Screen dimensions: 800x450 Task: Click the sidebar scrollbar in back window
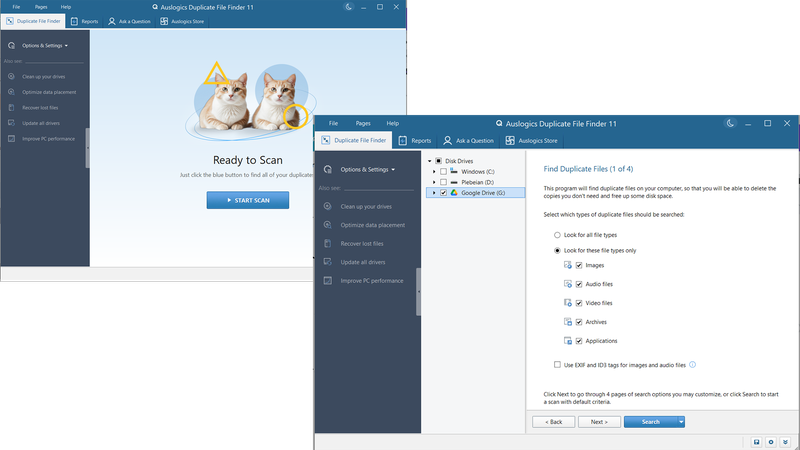[87, 148]
